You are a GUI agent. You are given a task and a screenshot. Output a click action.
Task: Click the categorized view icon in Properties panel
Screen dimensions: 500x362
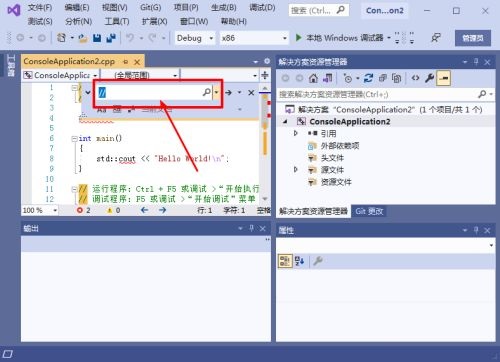pos(285,261)
